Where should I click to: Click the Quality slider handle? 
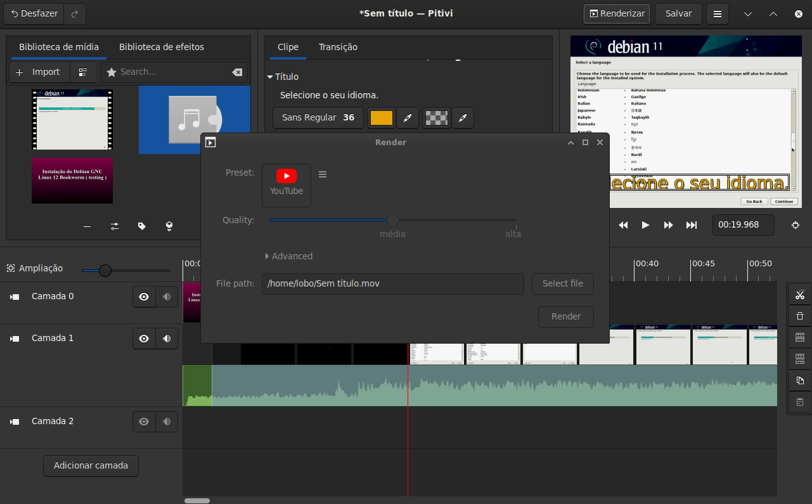pos(393,220)
